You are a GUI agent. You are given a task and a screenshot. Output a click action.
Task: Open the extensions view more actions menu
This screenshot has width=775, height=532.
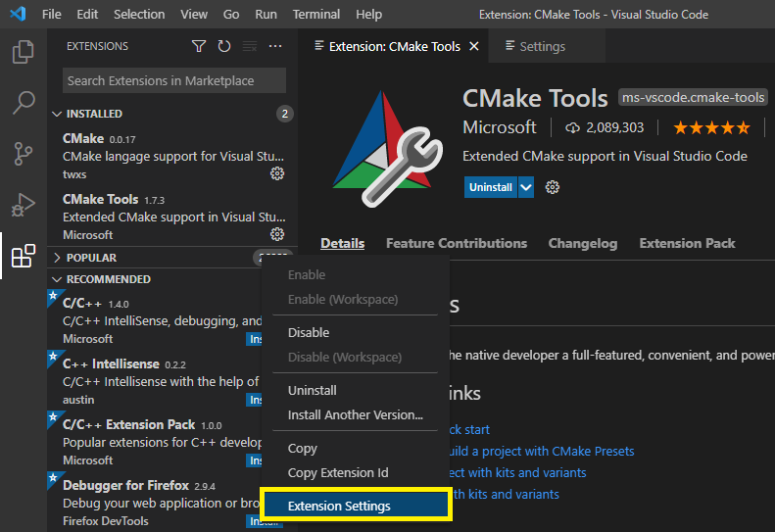coord(275,46)
